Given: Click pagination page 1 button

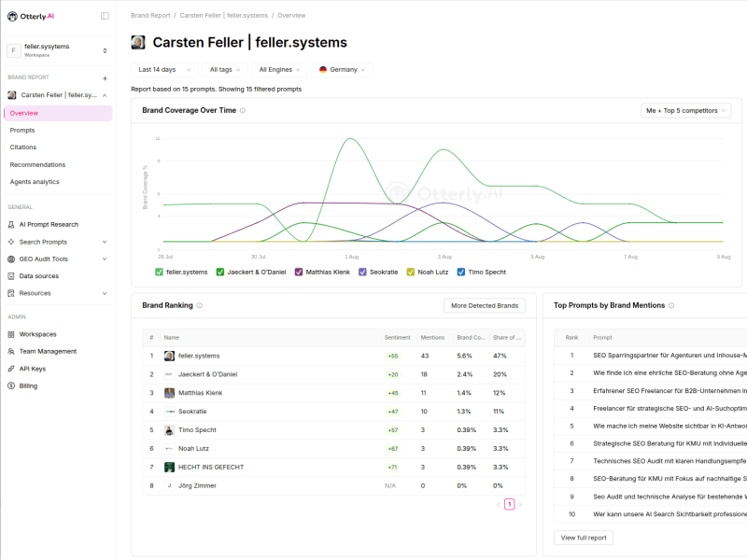Looking at the screenshot, I should [x=509, y=504].
